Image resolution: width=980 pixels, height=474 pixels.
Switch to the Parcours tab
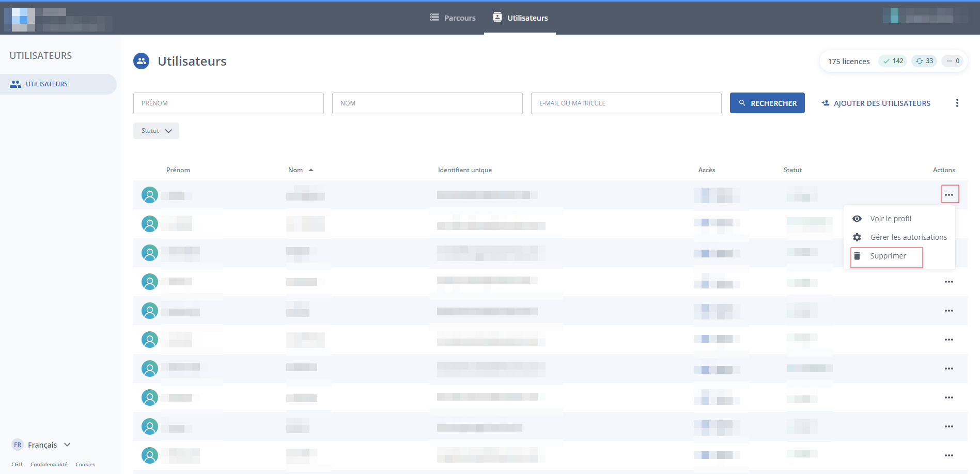[453, 18]
